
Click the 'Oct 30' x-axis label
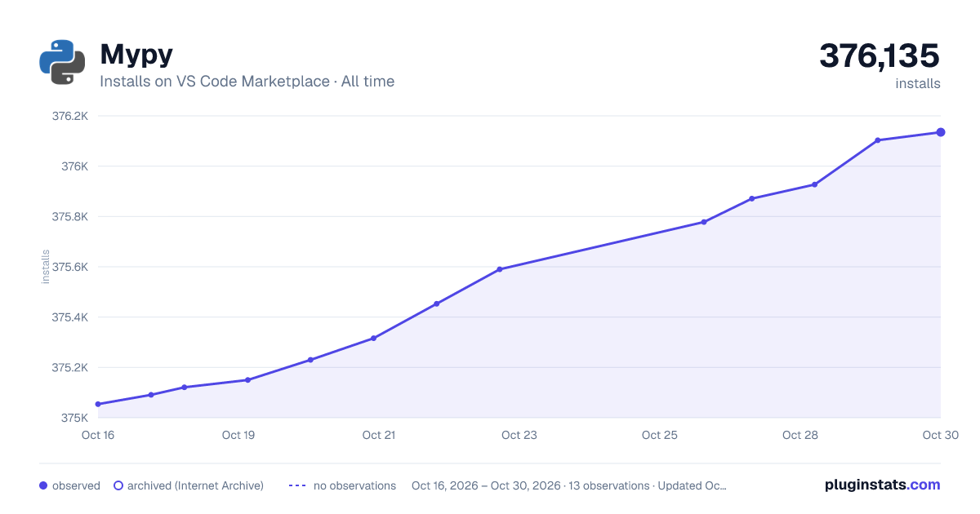pyautogui.click(x=939, y=435)
